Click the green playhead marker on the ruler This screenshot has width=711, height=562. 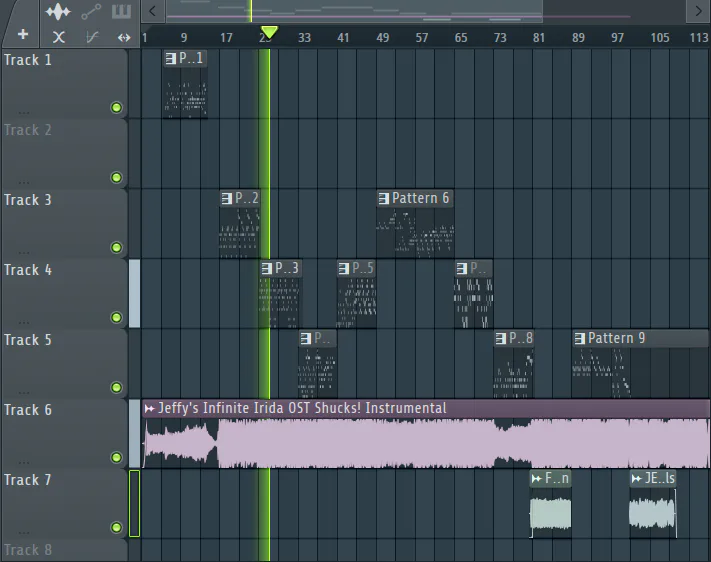coord(269,32)
